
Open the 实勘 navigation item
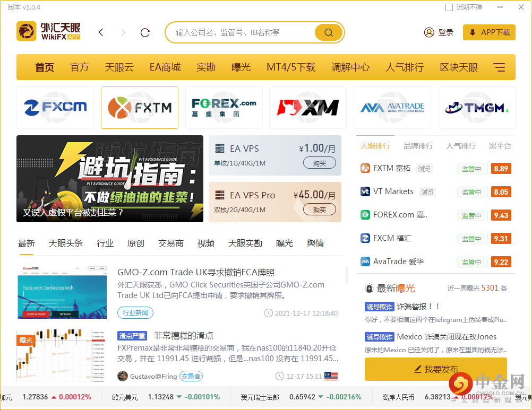click(x=206, y=67)
